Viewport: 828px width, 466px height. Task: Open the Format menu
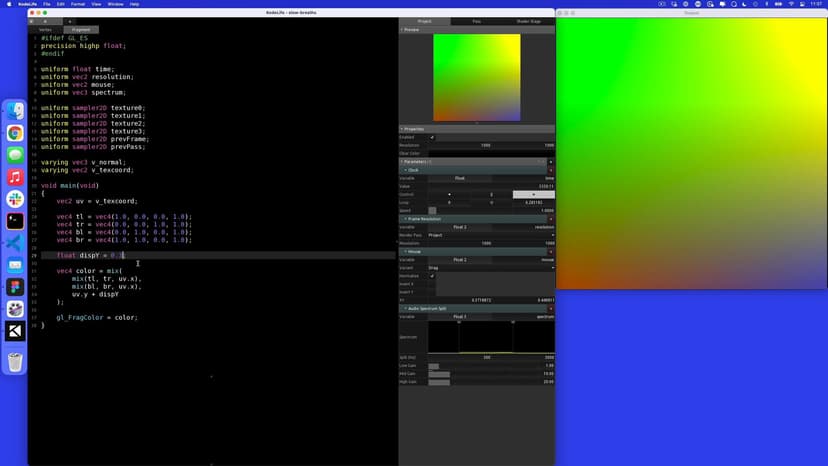[76, 4]
